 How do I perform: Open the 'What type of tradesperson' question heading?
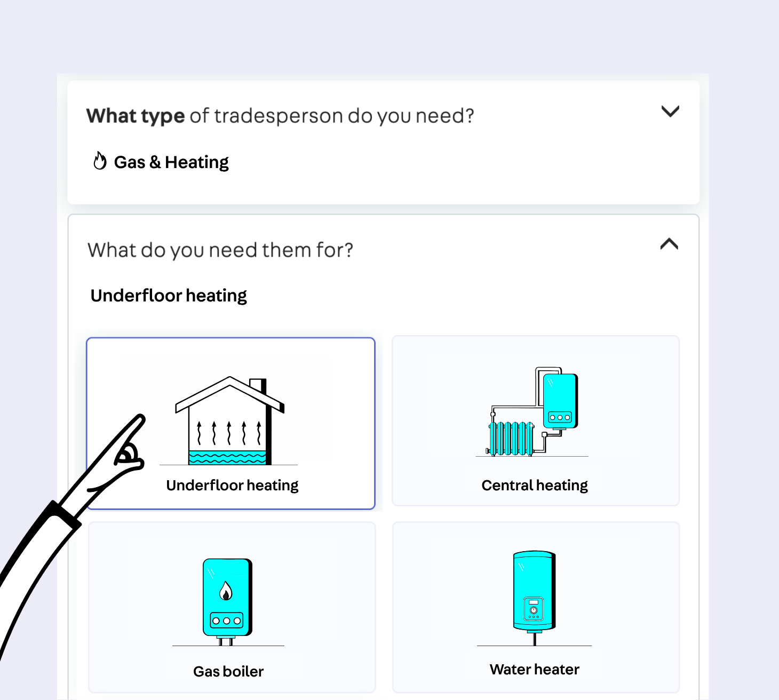tap(280, 116)
